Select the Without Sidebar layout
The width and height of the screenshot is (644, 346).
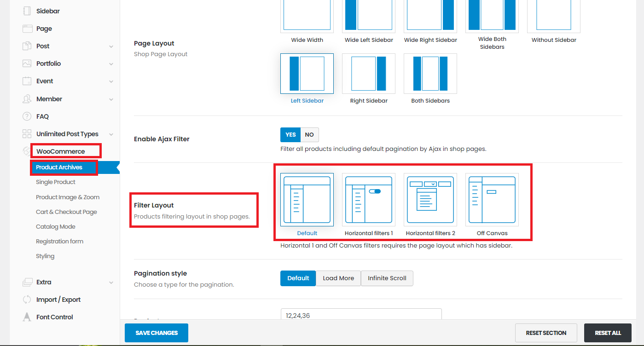554,16
